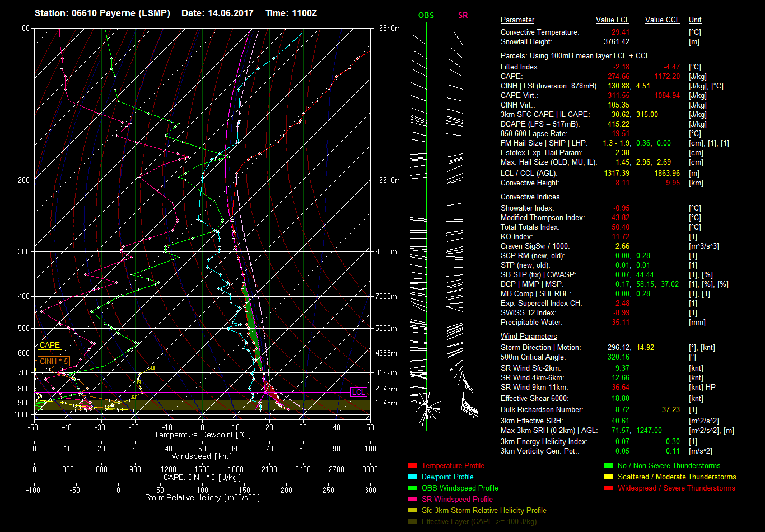This screenshot has height=532, width=765.
Task: Select the green OBS Windspeed Profile swatch
Action: (x=412, y=488)
